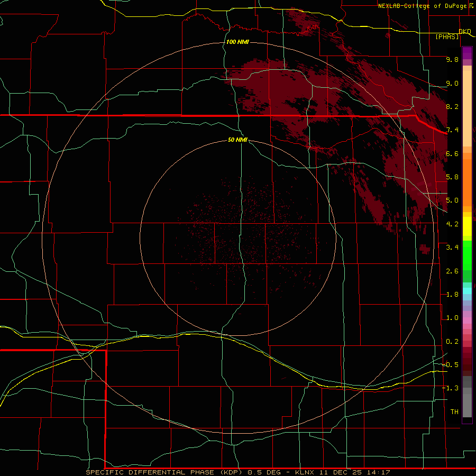476x476 pixels.
Task: Click the 50 NMI range ring label
Action: [237, 140]
